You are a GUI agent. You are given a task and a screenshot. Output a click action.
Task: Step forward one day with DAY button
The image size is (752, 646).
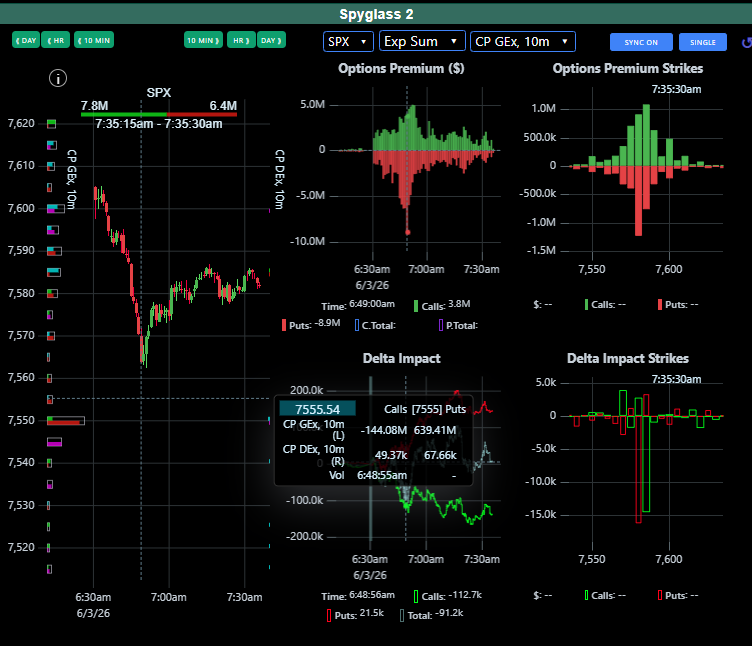pyautogui.click(x=271, y=40)
